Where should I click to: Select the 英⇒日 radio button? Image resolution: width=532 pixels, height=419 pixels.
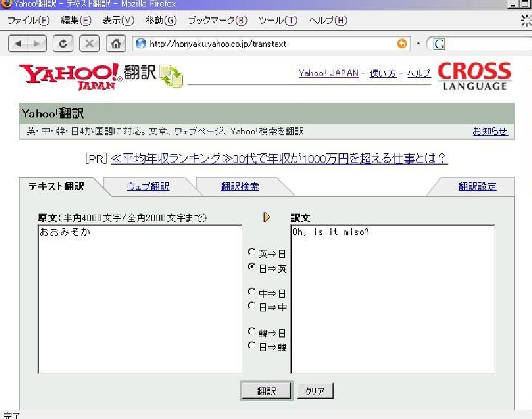coord(252,252)
